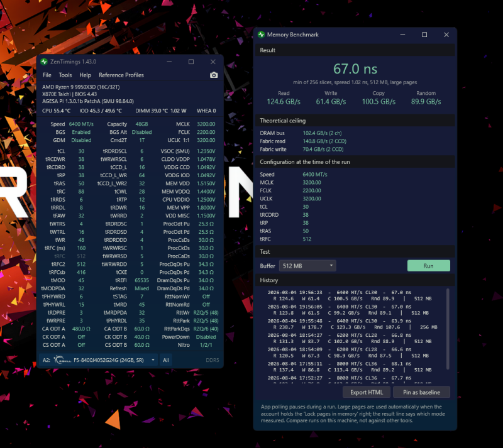This screenshot has height=448, width=503.
Task: Click the Memory Benchmark app logo icon
Action: tap(261, 35)
